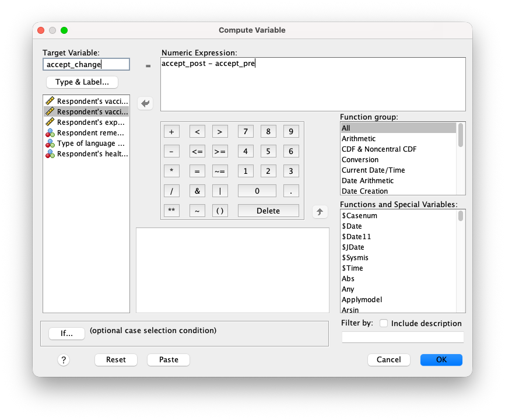This screenshot has width=505, height=420.
Task: Select Date Creation function group
Action: click(398, 191)
